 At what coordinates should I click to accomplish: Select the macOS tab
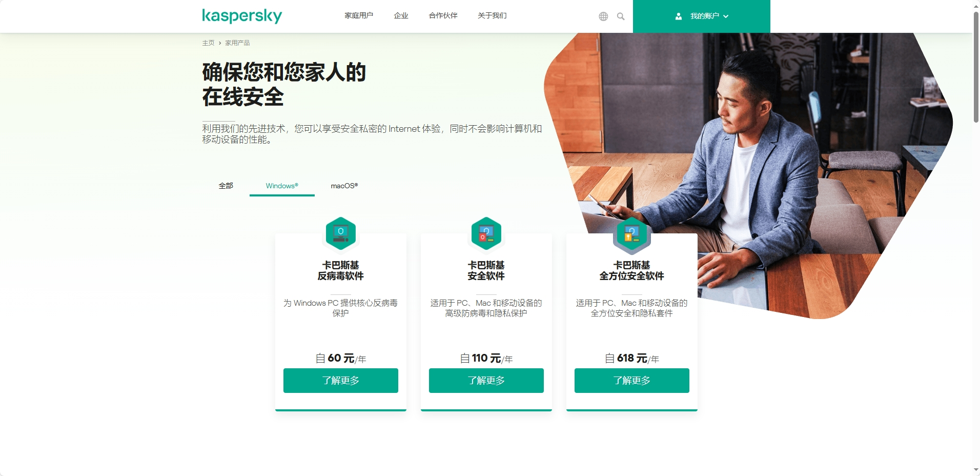click(344, 186)
